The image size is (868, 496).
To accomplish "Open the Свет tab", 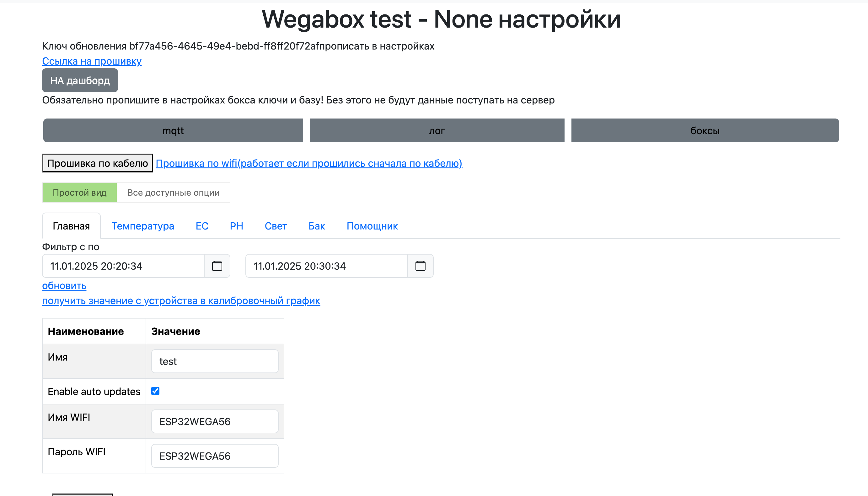I will click(x=276, y=226).
